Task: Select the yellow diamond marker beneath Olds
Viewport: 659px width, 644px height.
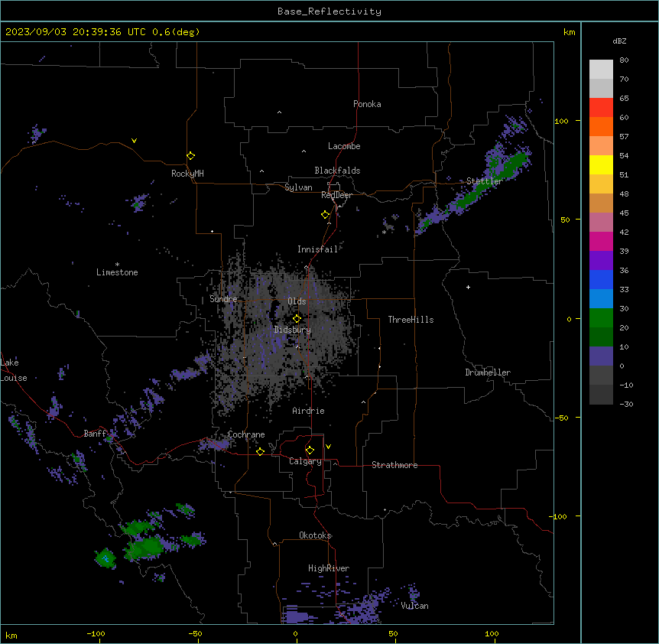Action: (x=297, y=319)
